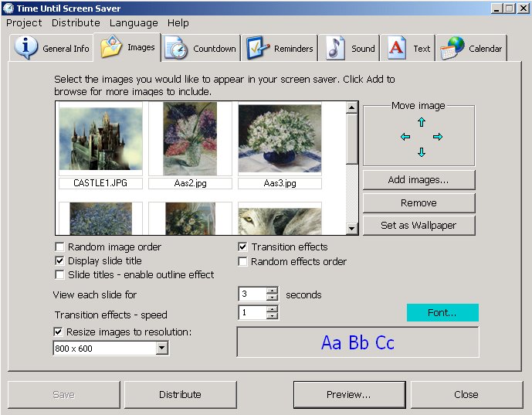Switch to the Text tab
This screenshot has width=532, height=415.
408,48
